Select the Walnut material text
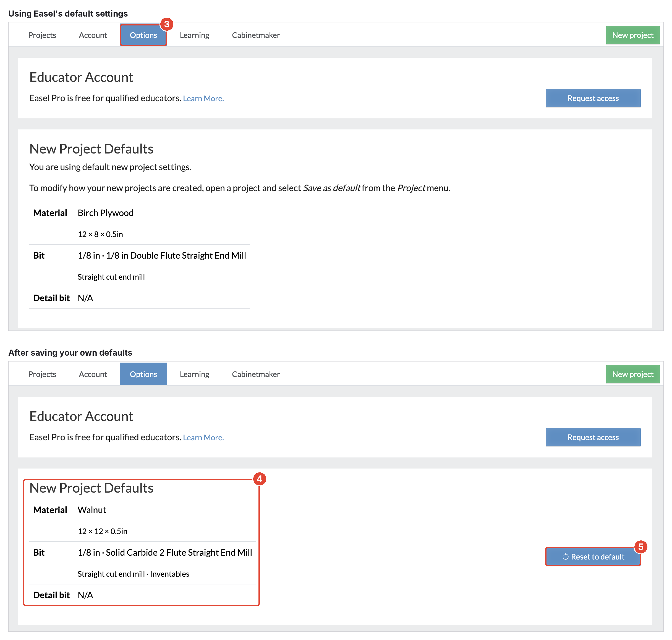Viewport: 672px width, 640px height. 92,510
